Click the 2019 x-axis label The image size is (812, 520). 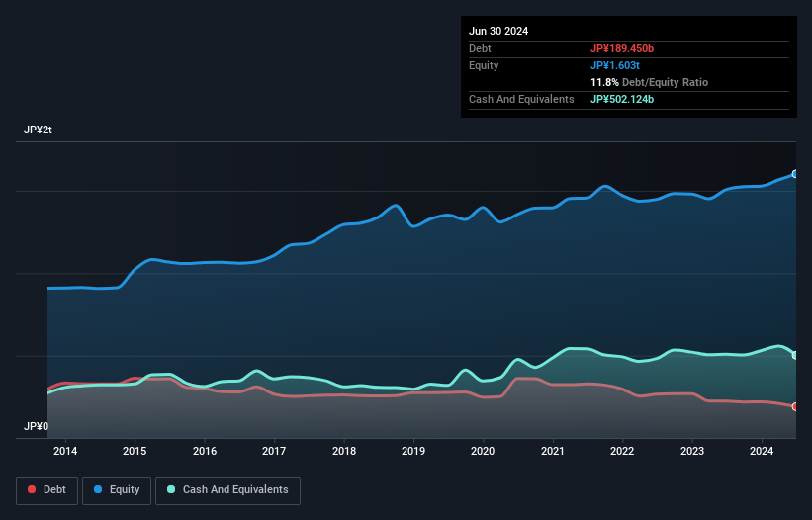coord(413,451)
